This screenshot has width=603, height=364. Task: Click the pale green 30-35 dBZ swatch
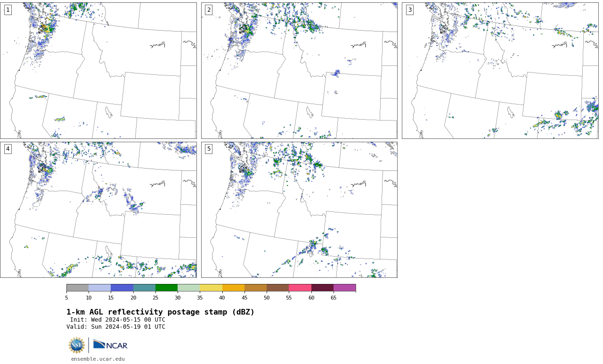pyautogui.click(x=189, y=288)
